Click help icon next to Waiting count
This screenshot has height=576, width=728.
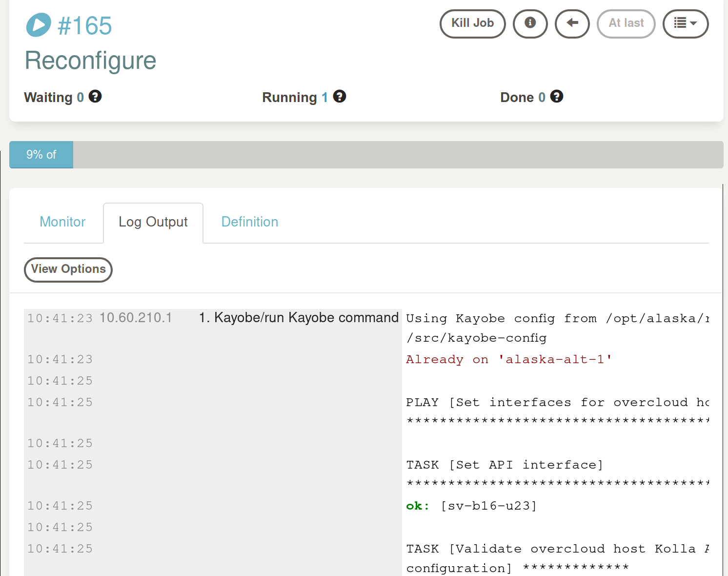click(x=95, y=97)
